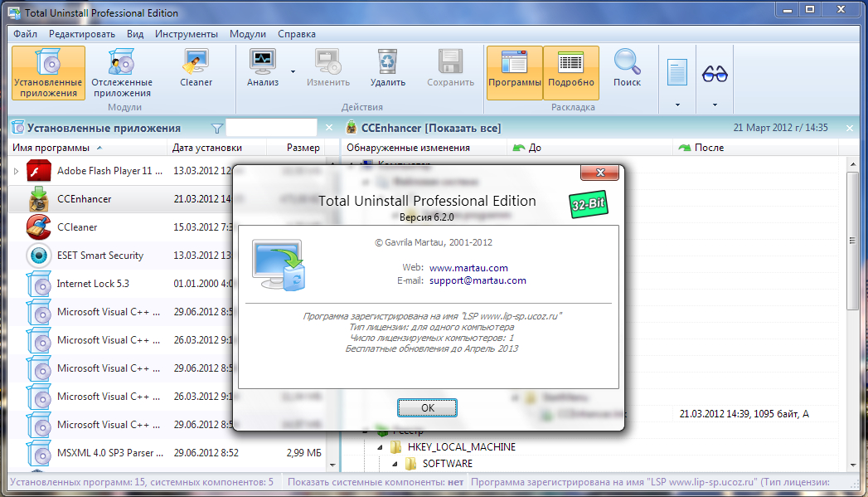This screenshot has width=868, height=497.
Task: Clear the filter with the X button
Action: pyautogui.click(x=329, y=128)
